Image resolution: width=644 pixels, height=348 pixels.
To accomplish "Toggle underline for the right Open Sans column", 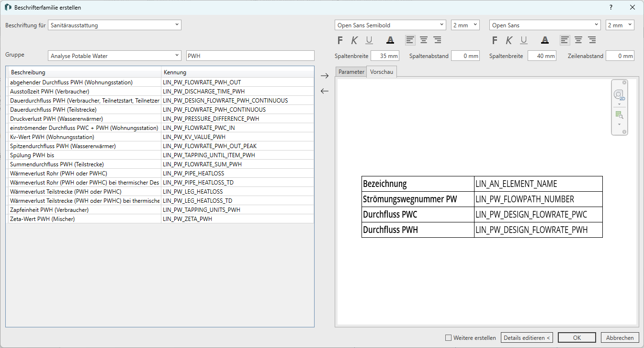I will pos(524,40).
